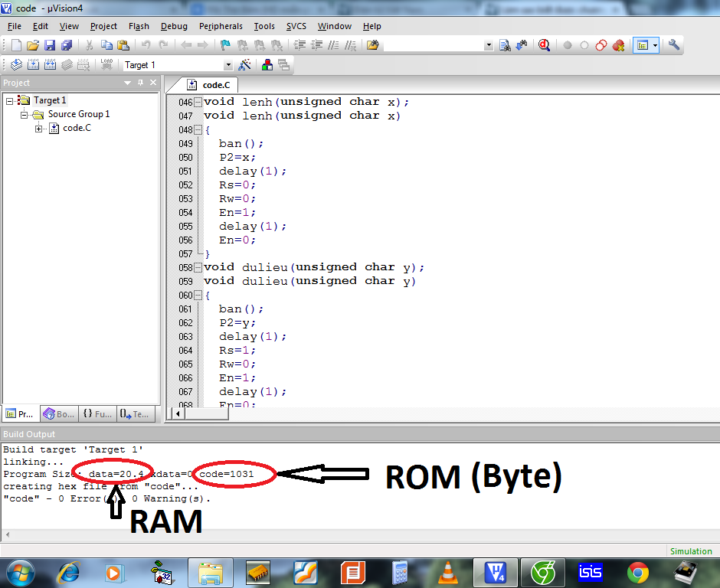Screen dimensions: 720x588
Task: Save the current file
Action: [x=50, y=45]
